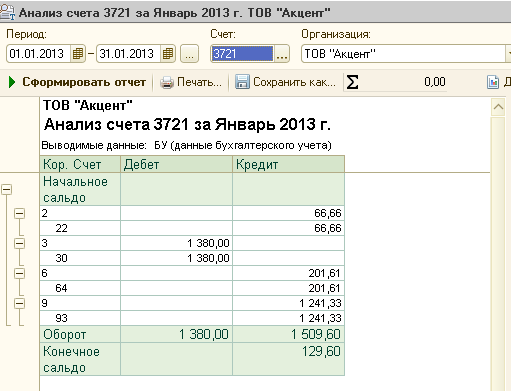The image size is (511, 391).
Task: Click closing balance value 129,60
Action: [288, 359]
